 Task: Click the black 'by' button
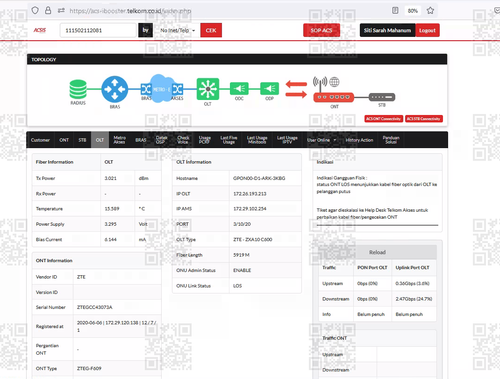pyautogui.click(x=145, y=30)
